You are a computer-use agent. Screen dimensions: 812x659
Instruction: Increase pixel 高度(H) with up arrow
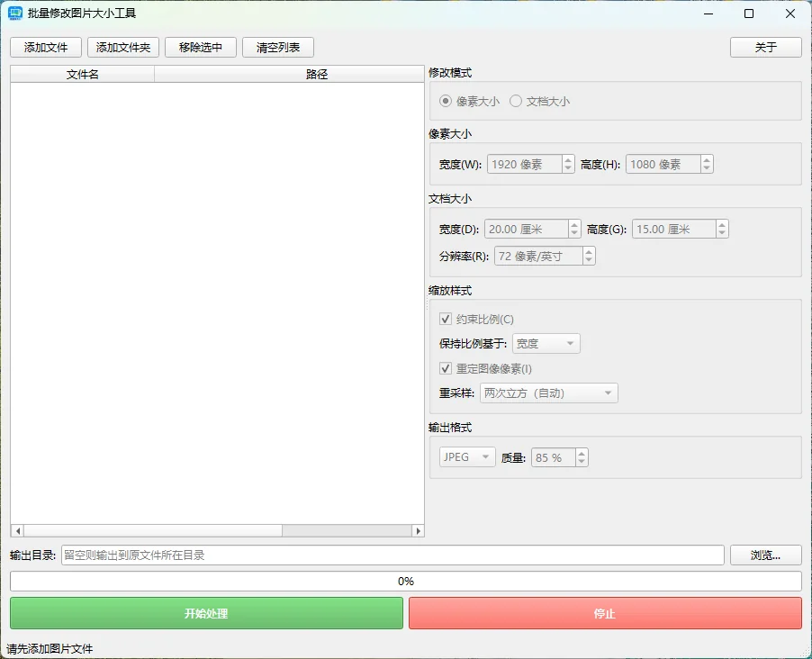707,160
